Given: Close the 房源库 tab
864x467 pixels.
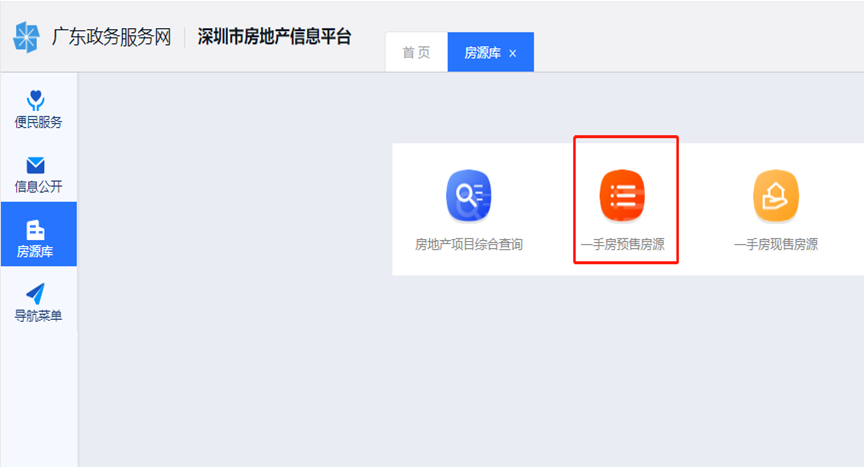Looking at the screenshot, I should tap(512, 53).
